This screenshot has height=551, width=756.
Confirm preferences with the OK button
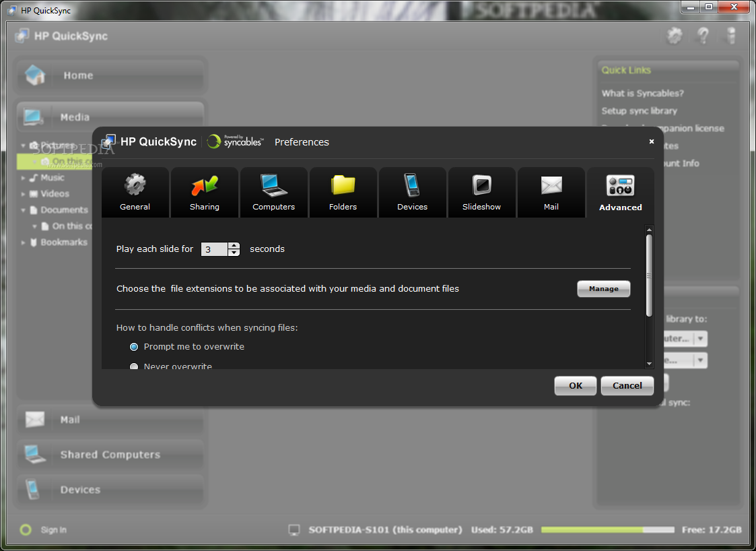[x=575, y=385]
